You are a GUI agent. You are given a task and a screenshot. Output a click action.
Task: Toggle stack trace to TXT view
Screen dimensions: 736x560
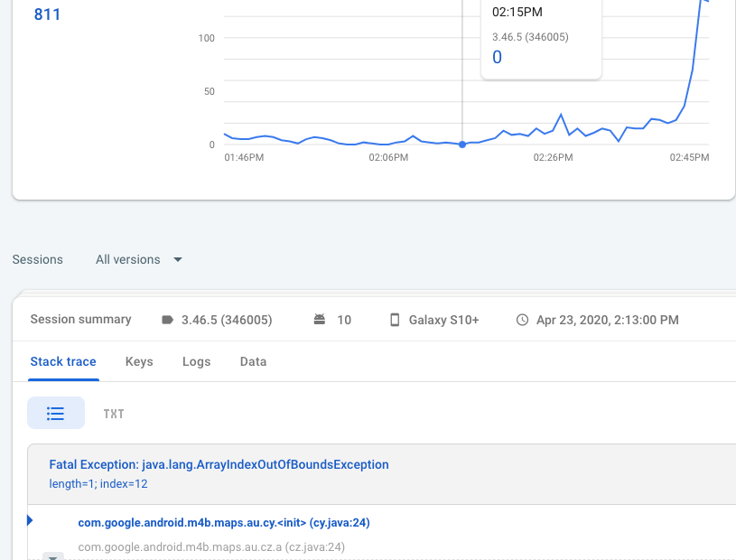(114, 414)
